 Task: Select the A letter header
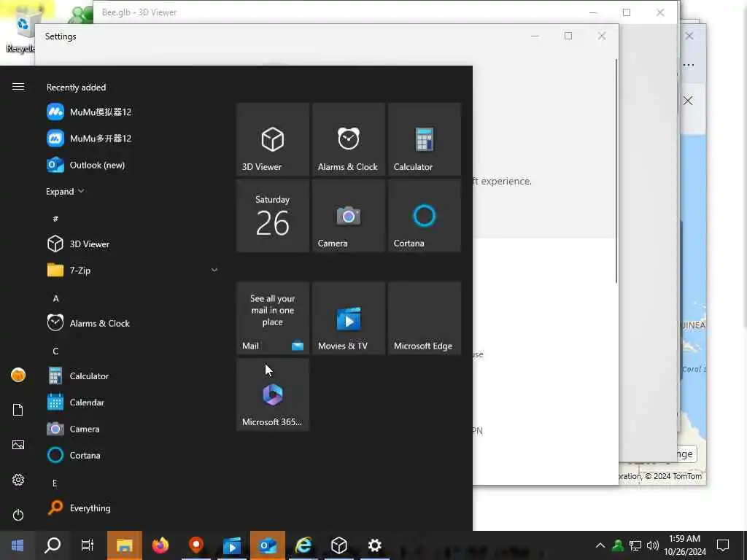tap(55, 298)
